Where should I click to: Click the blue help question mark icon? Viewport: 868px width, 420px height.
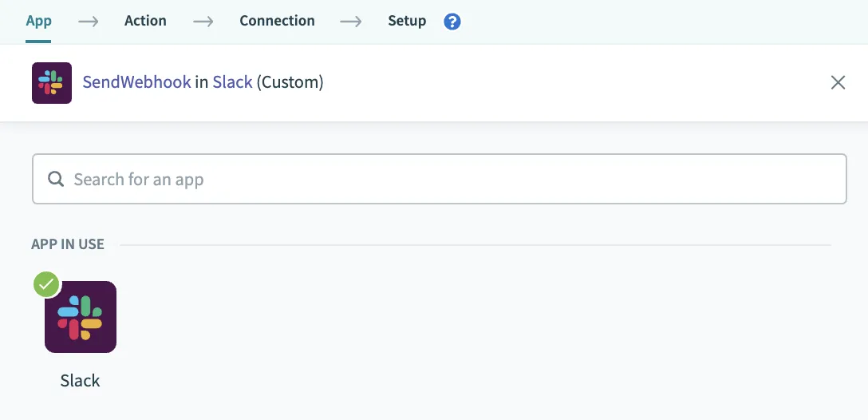(452, 22)
